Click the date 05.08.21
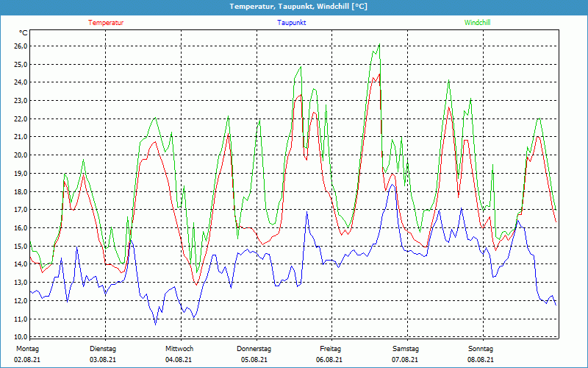The image size is (588, 368). point(254,360)
